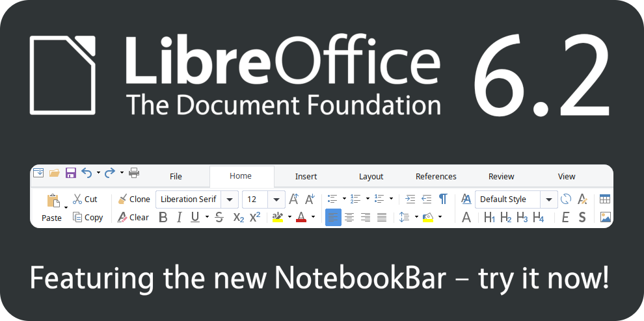Open the Liberation Serif font name dropdown
Screen dimensions: 644x321
coord(230,199)
